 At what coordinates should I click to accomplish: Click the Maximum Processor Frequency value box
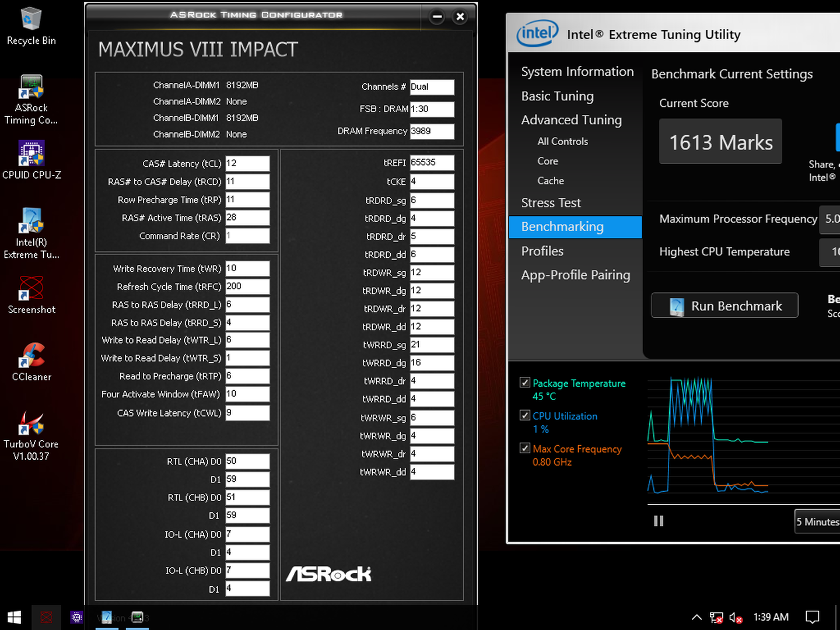pyautogui.click(x=829, y=219)
